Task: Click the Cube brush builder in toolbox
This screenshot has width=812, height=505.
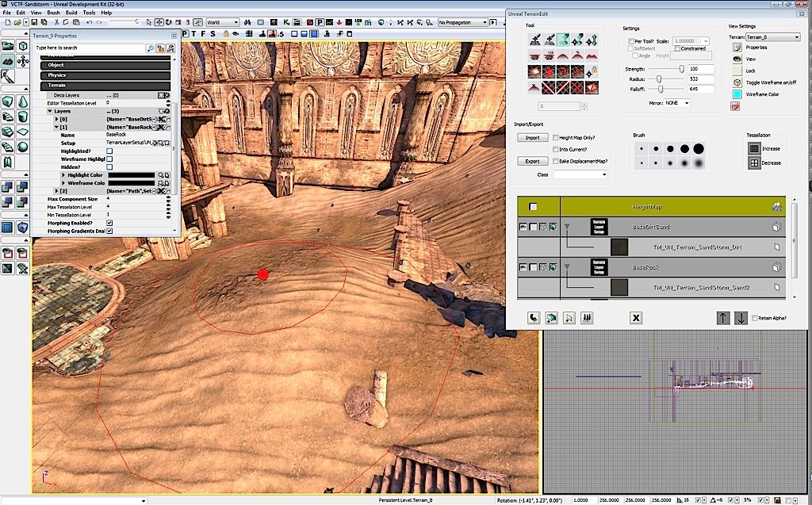Action: [8, 101]
